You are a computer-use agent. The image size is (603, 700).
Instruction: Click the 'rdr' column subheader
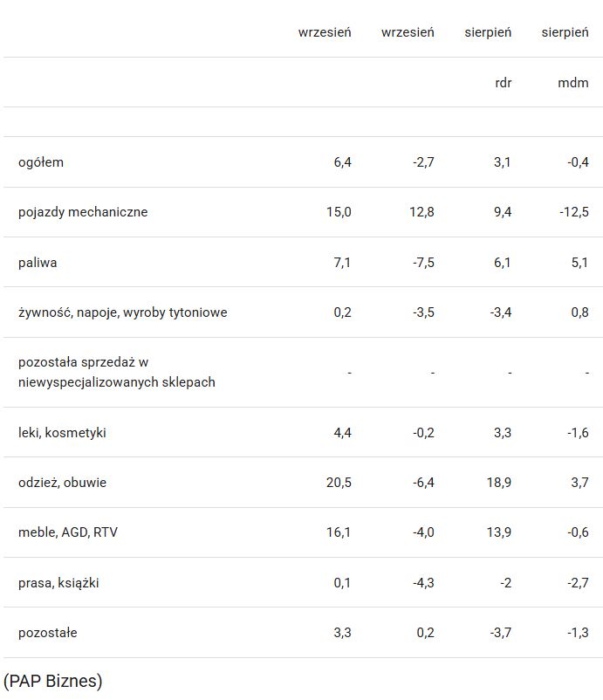[x=504, y=83]
